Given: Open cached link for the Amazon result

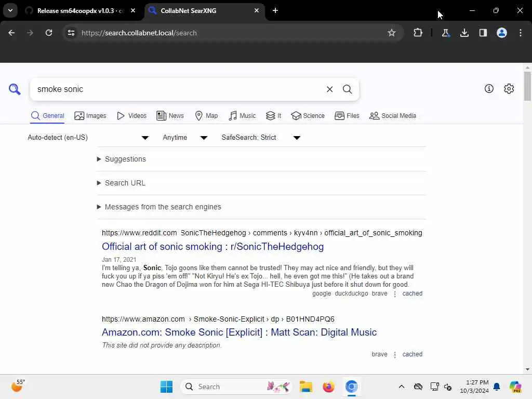Looking at the screenshot, I should 412,354.
